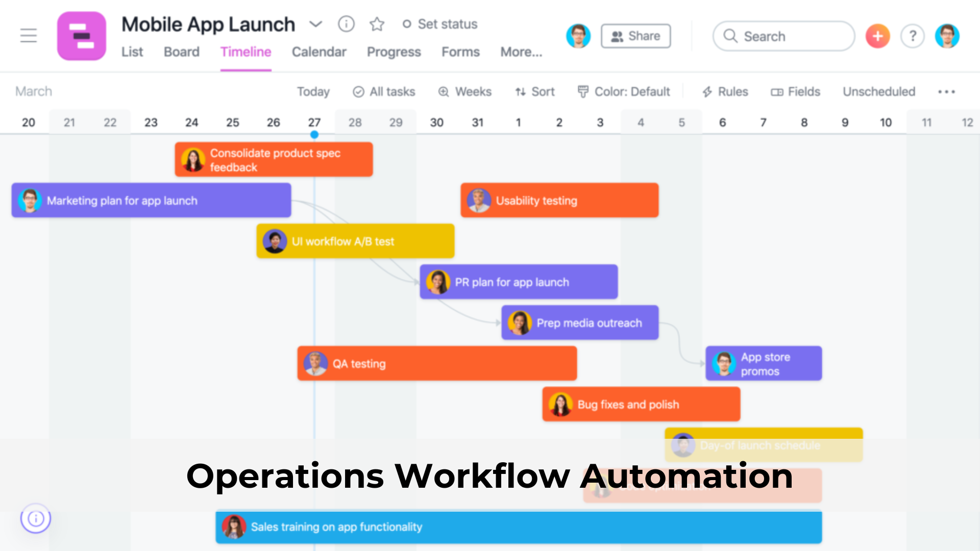The image size is (980, 551).
Task: Open the Calendar tab
Action: pos(319,52)
